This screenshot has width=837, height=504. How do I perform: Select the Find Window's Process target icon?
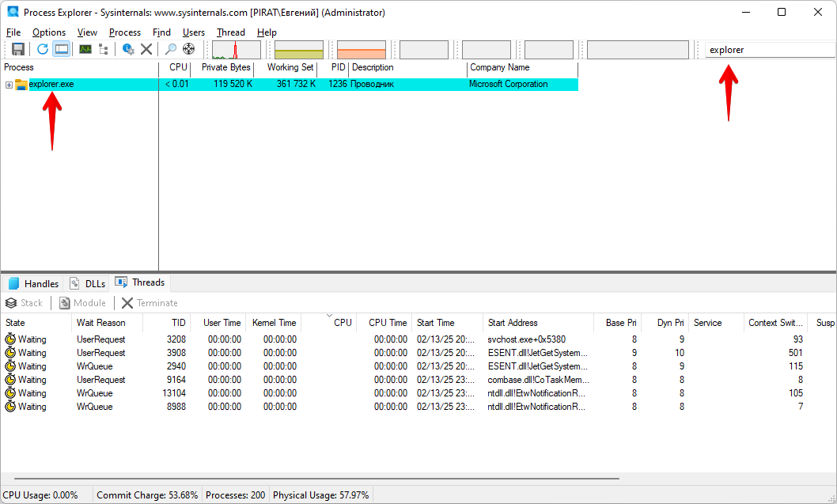click(189, 49)
